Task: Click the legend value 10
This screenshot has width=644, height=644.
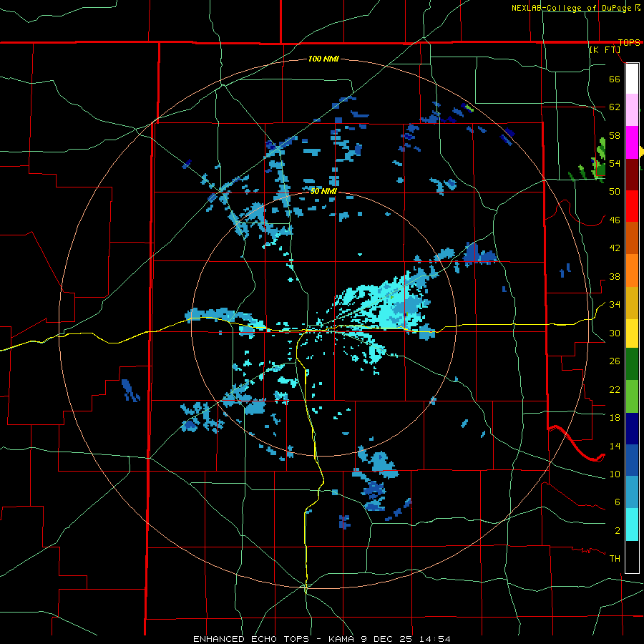Action: pos(615,474)
